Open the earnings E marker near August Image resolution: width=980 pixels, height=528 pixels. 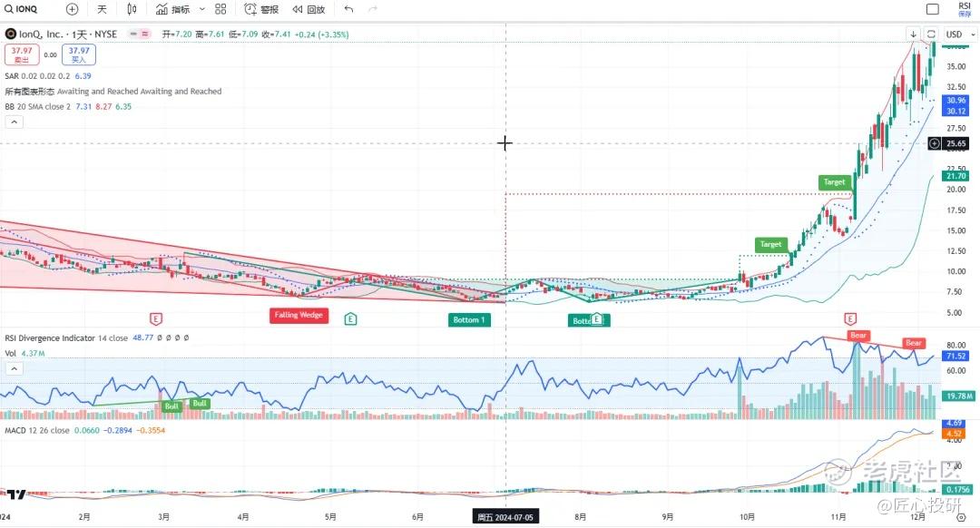pyautogui.click(x=596, y=319)
